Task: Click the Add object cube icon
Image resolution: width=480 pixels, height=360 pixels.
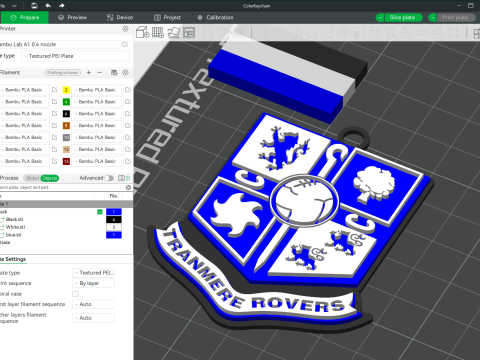Action: tap(142, 32)
